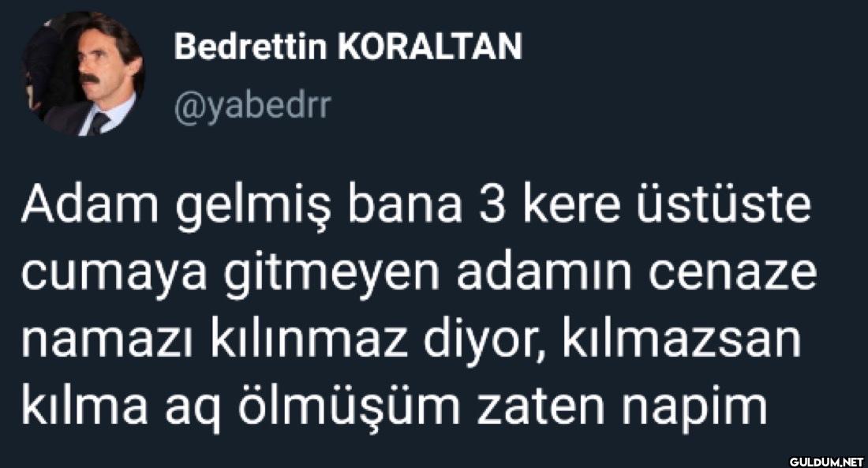Select the word "gitmeyen"
The image size is (868, 468).
pos(331,273)
